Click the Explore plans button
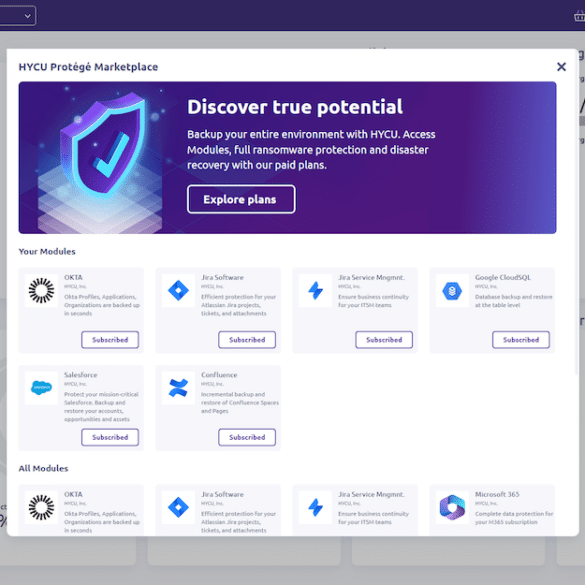 [241, 199]
